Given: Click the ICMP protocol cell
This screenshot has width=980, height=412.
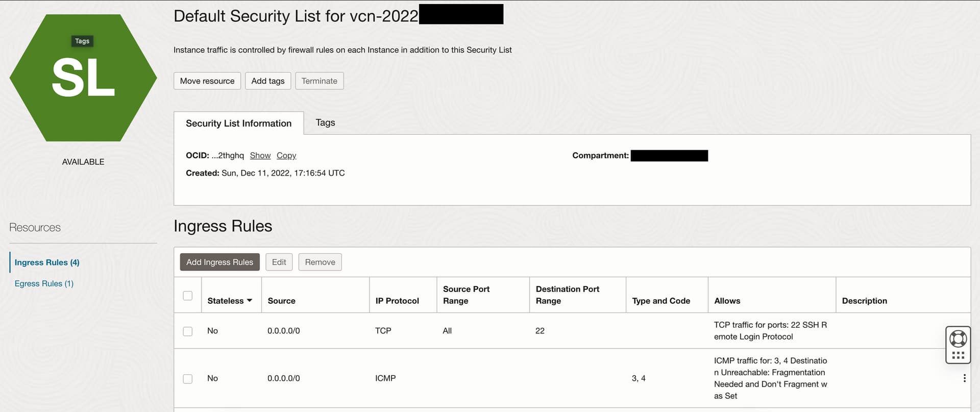Looking at the screenshot, I should (385, 378).
